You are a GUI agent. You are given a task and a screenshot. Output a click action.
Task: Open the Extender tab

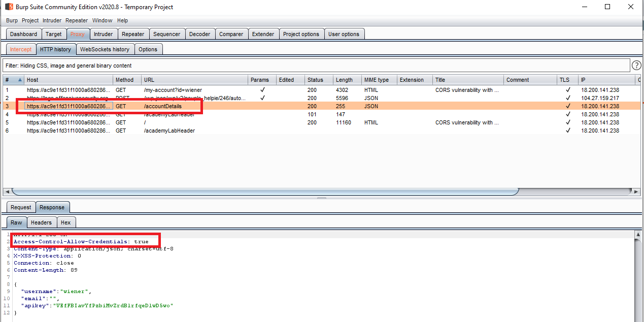263,34
